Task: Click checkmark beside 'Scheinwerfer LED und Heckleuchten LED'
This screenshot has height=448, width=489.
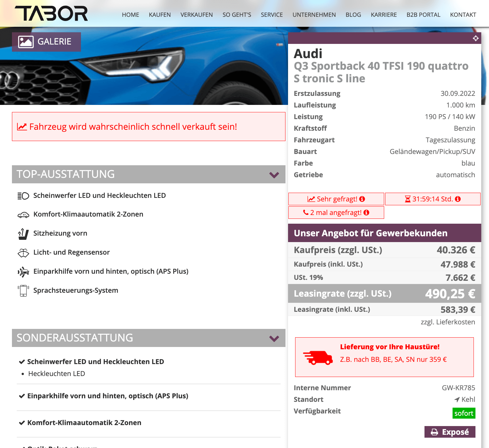Action: (x=22, y=362)
